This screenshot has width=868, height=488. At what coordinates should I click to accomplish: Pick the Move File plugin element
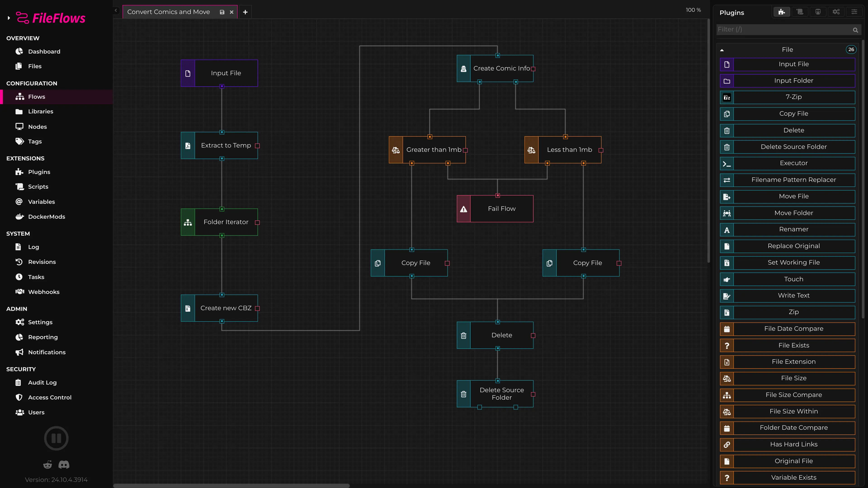[788, 196]
